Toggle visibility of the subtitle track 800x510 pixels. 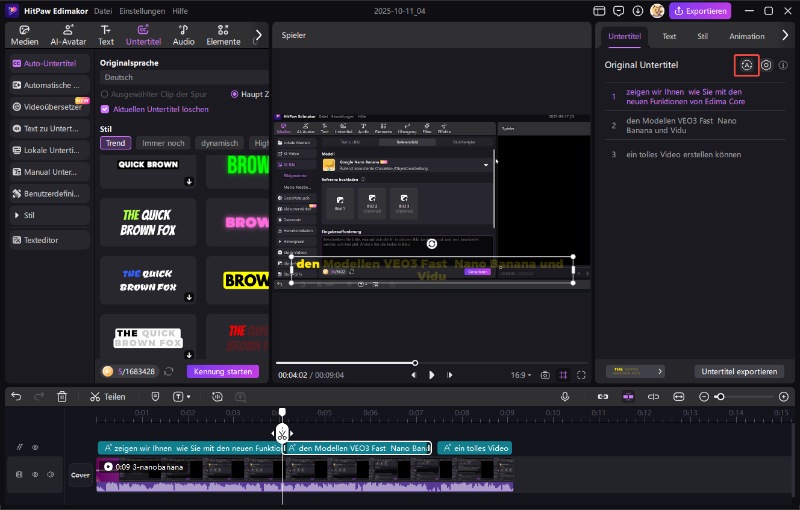(x=35, y=448)
